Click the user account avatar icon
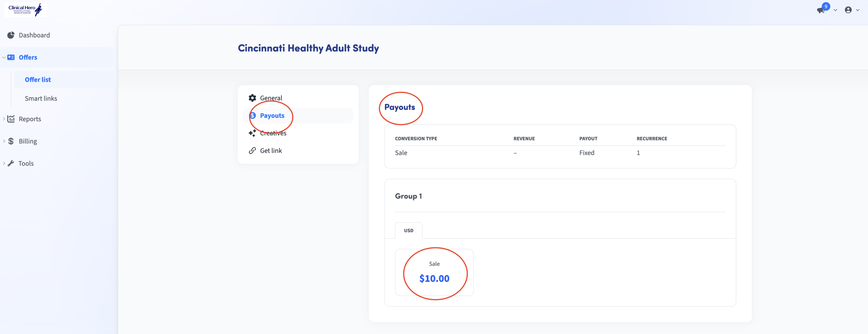This screenshot has width=868, height=334. point(848,10)
